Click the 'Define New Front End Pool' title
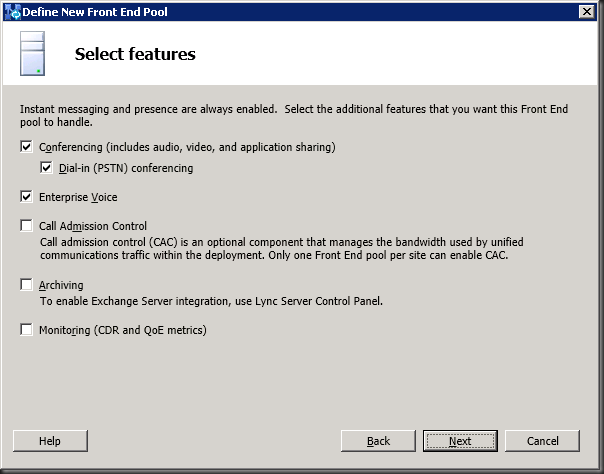The width and height of the screenshot is (604, 474). [95, 12]
